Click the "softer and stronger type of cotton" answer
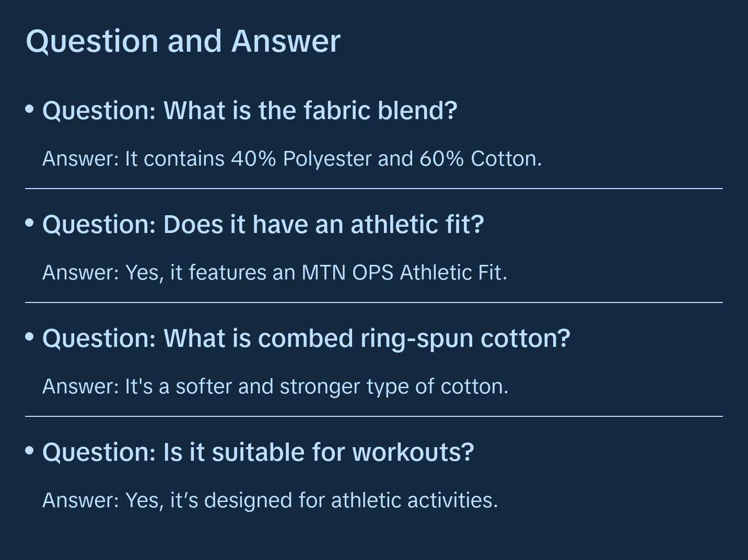Viewport: 748px width, 560px height. tap(275, 387)
